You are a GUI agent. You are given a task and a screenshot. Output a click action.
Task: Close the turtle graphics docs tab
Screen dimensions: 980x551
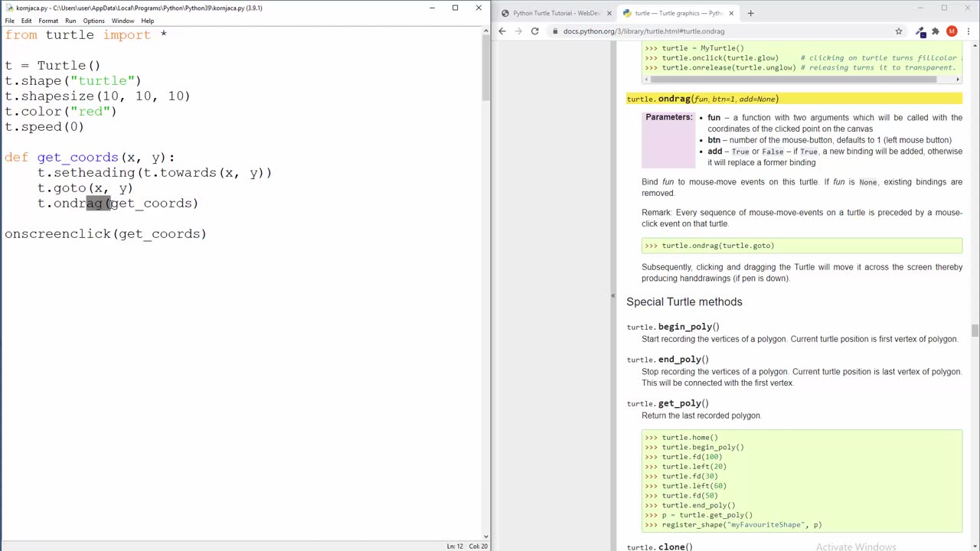tap(731, 13)
